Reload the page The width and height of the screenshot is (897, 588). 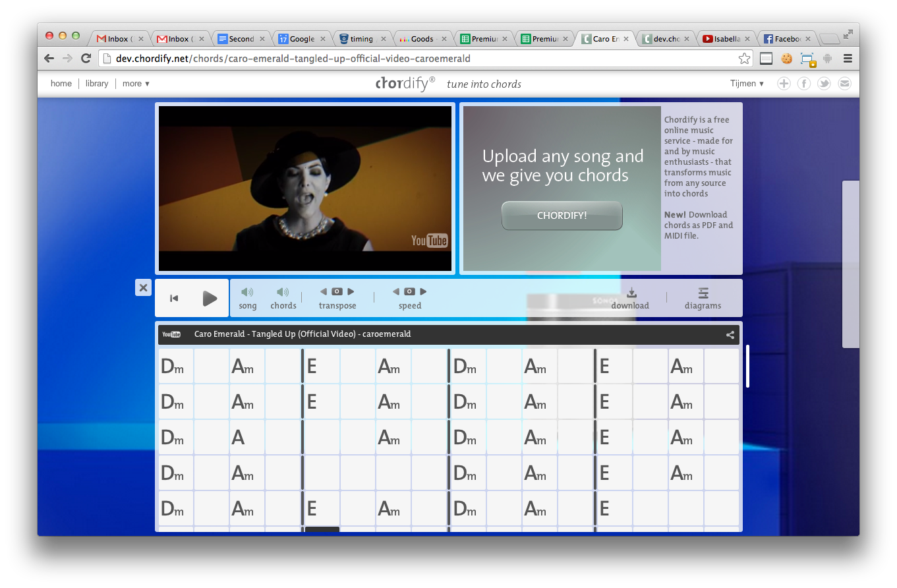pyautogui.click(x=86, y=59)
